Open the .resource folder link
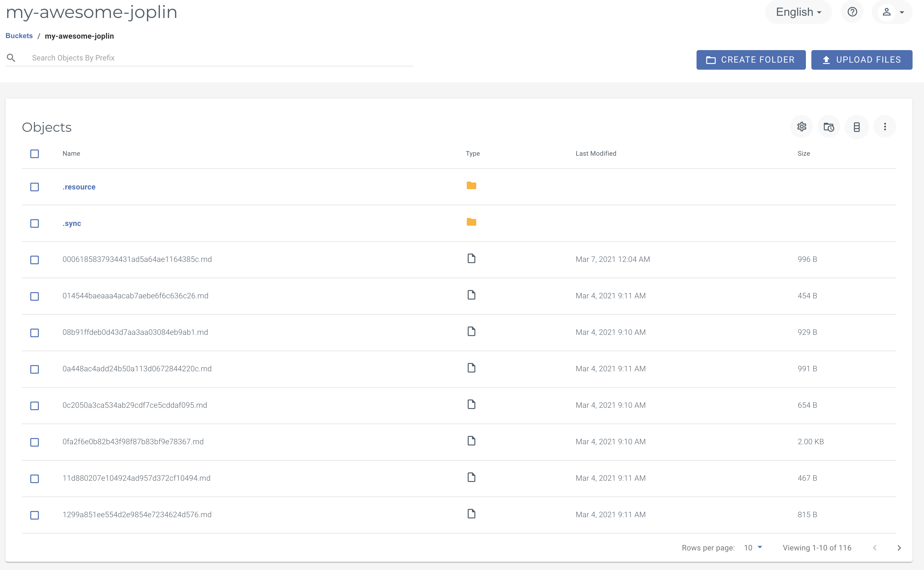Screen dimensions: 924x570 tap(79, 187)
